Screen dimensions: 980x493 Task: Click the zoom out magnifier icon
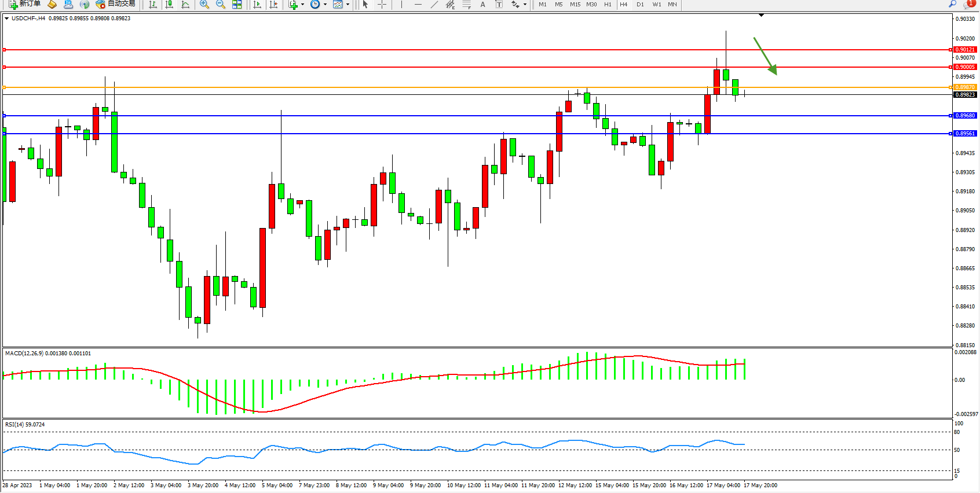coord(221,5)
